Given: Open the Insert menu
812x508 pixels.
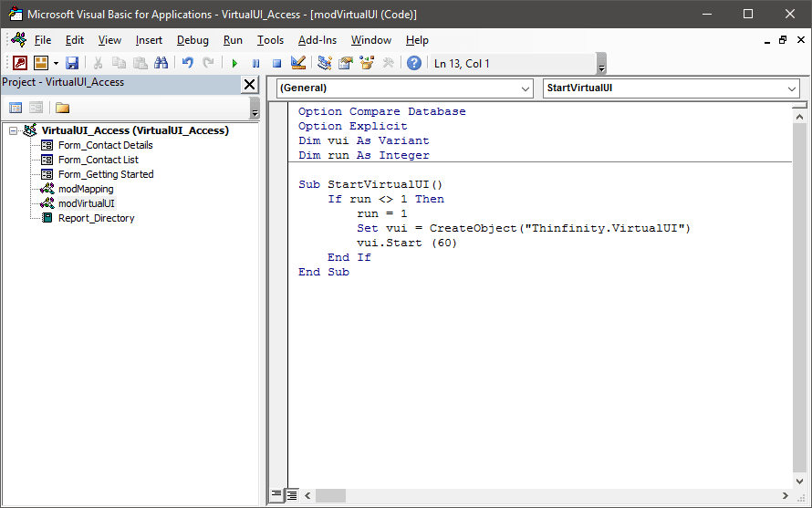Looking at the screenshot, I should [149, 40].
